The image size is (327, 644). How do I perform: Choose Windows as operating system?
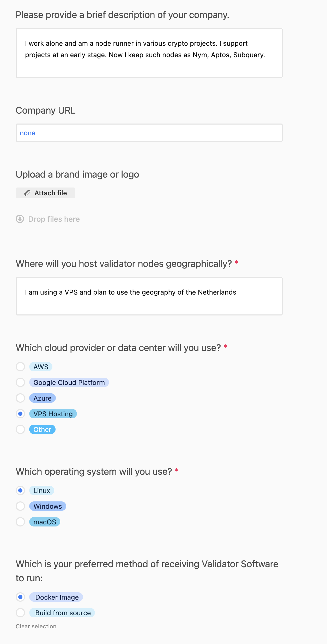coord(20,506)
